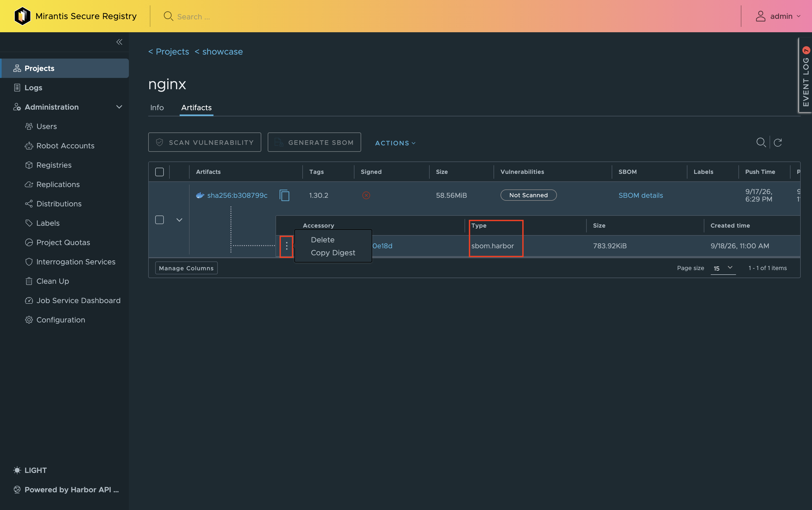Open the admin user menu
The image size is (812, 510).
coord(778,16)
